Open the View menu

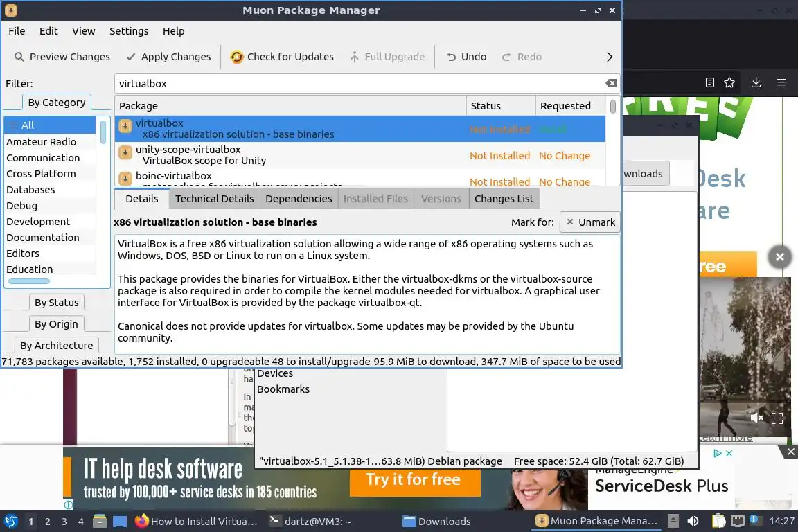coord(83,31)
